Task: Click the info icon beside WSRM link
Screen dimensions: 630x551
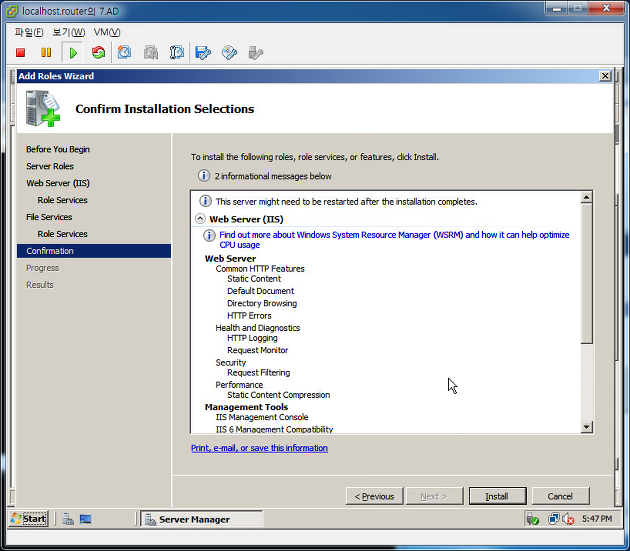Action: click(209, 235)
